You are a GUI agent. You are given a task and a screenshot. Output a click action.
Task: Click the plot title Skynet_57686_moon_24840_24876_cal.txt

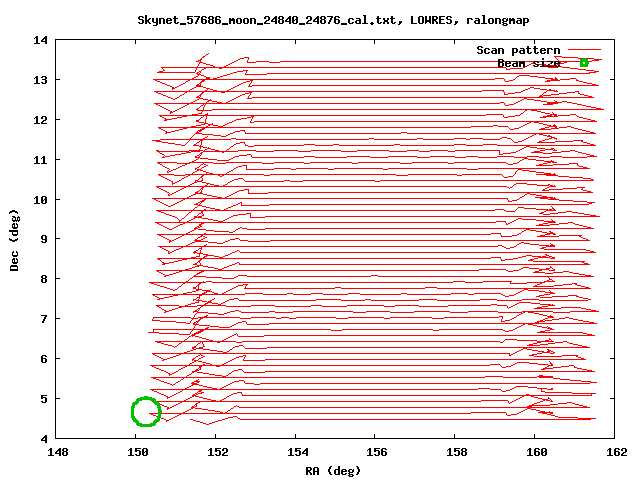tap(267, 20)
